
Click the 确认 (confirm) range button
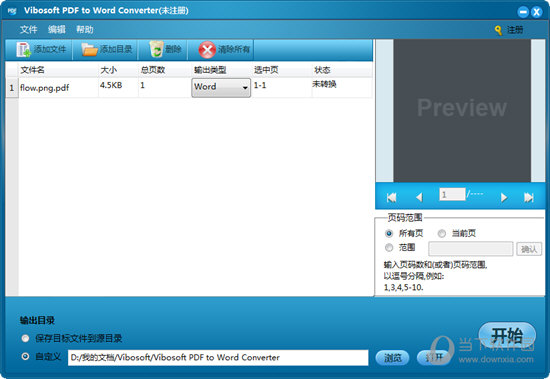529,249
